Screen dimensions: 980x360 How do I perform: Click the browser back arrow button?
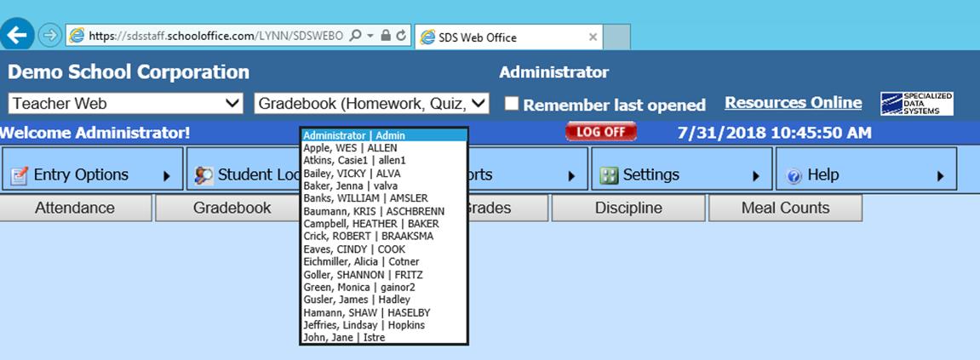click(x=17, y=35)
